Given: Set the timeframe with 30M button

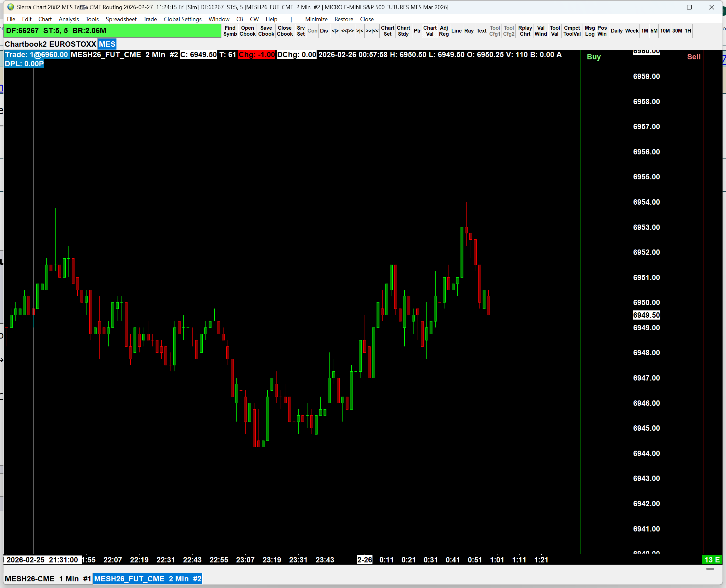Looking at the screenshot, I should pos(677,31).
